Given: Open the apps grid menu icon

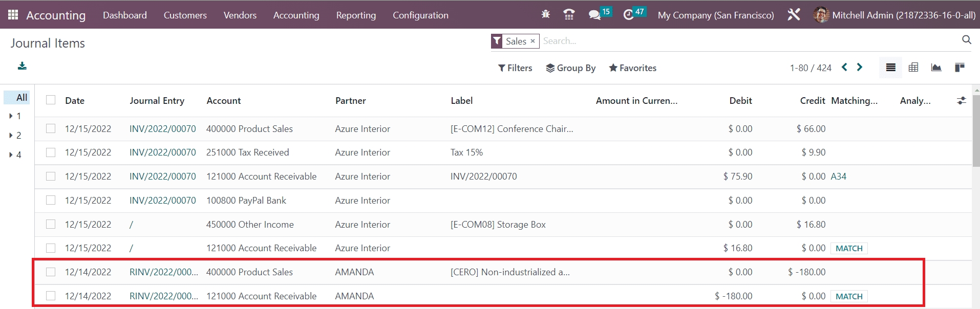Looking at the screenshot, I should pyautogui.click(x=13, y=15).
